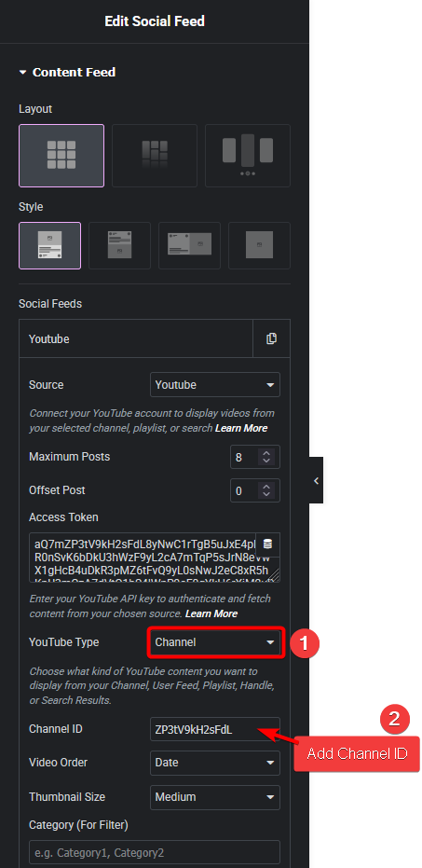Image resolution: width=422 pixels, height=868 pixels.
Task: Open the Source dropdown
Action: tap(214, 385)
